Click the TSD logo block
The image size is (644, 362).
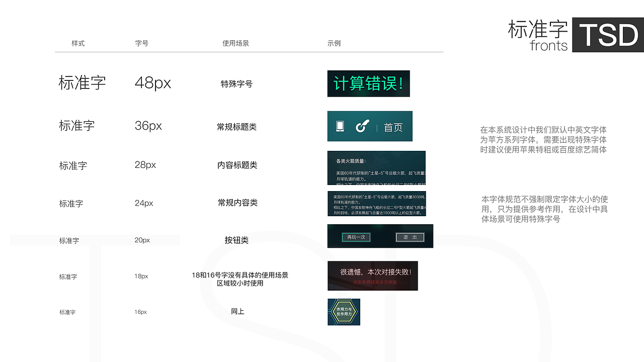(x=608, y=35)
